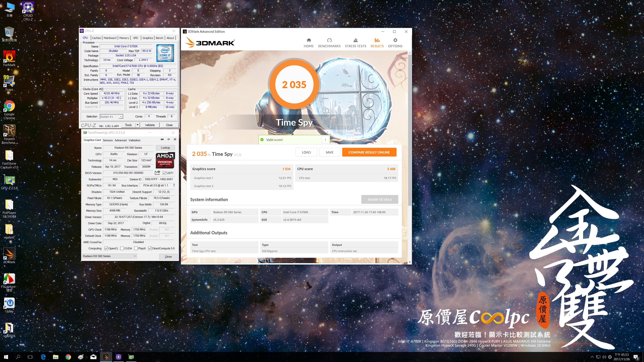Launch Uplay from the desktop
Viewport: 644px width, 362px height.
click(9, 305)
